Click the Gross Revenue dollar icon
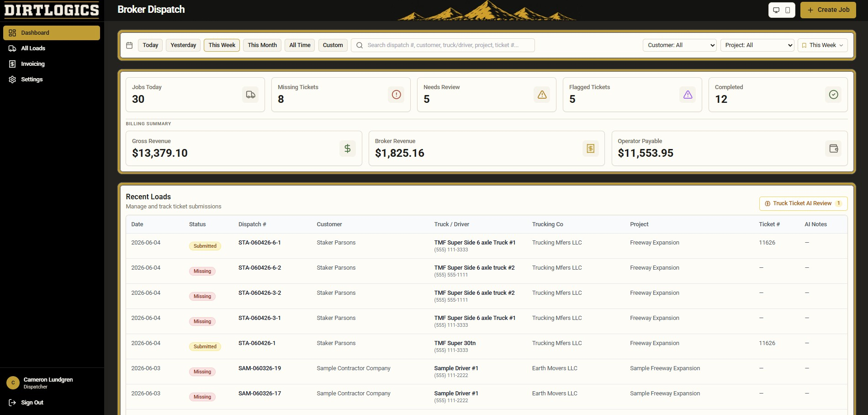This screenshot has height=415, width=868. pos(347,149)
